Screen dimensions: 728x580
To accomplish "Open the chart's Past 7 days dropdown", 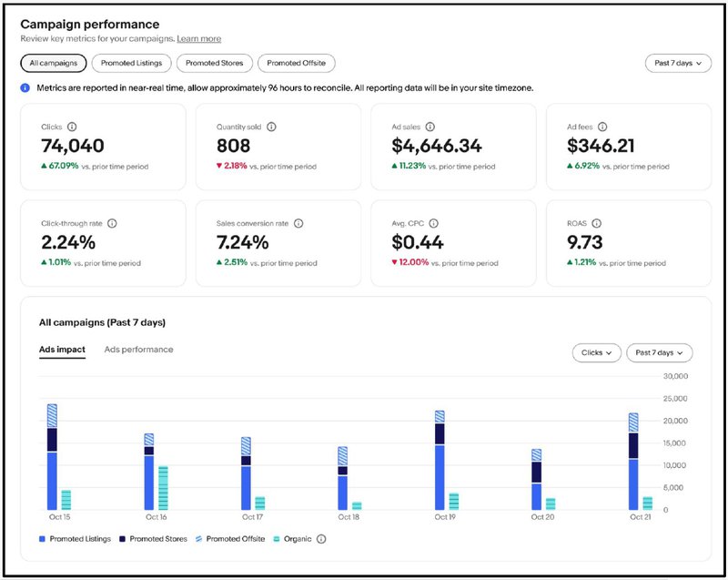I will pyautogui.click(x=659, y=353).
